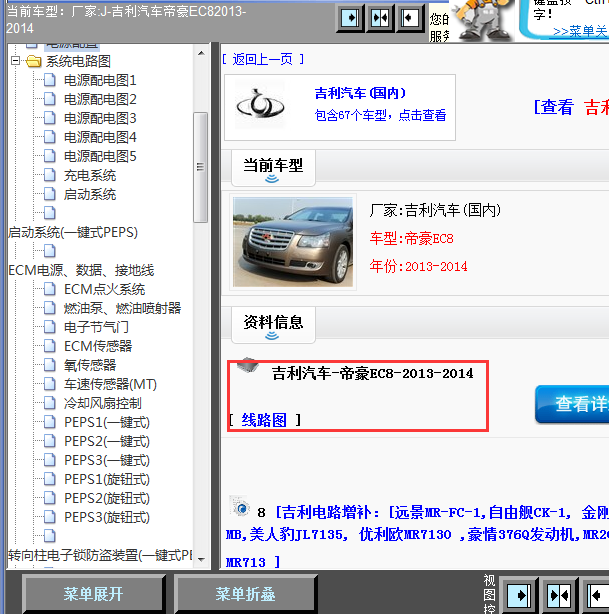Viewport: 609px width, 614px height.
Task: Select 转向柱电子锁防盗装置 entry
Action: coord(100,555)
